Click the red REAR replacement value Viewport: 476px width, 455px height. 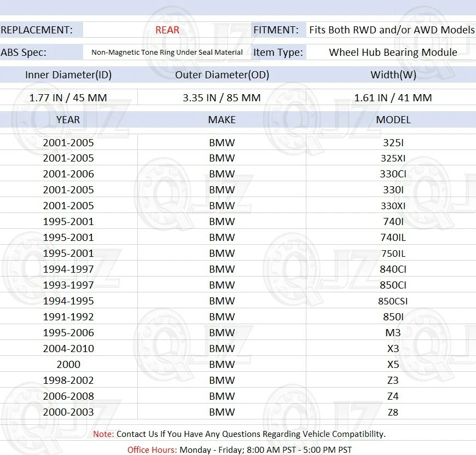pyautogui.click(x=167, y=30)
